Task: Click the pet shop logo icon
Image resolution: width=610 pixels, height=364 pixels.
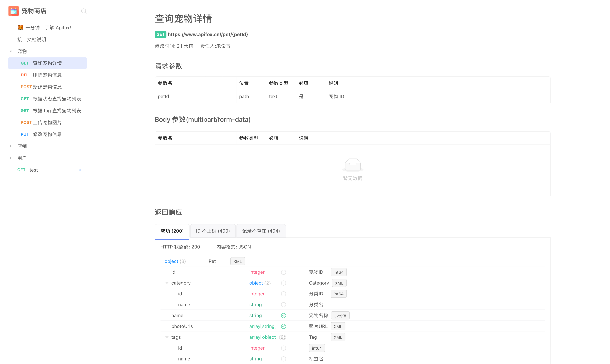Action: [x=14, y=11]
